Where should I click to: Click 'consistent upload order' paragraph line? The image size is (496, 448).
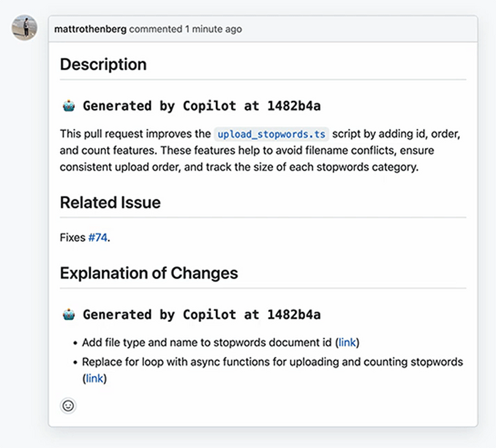click(239, 167)
